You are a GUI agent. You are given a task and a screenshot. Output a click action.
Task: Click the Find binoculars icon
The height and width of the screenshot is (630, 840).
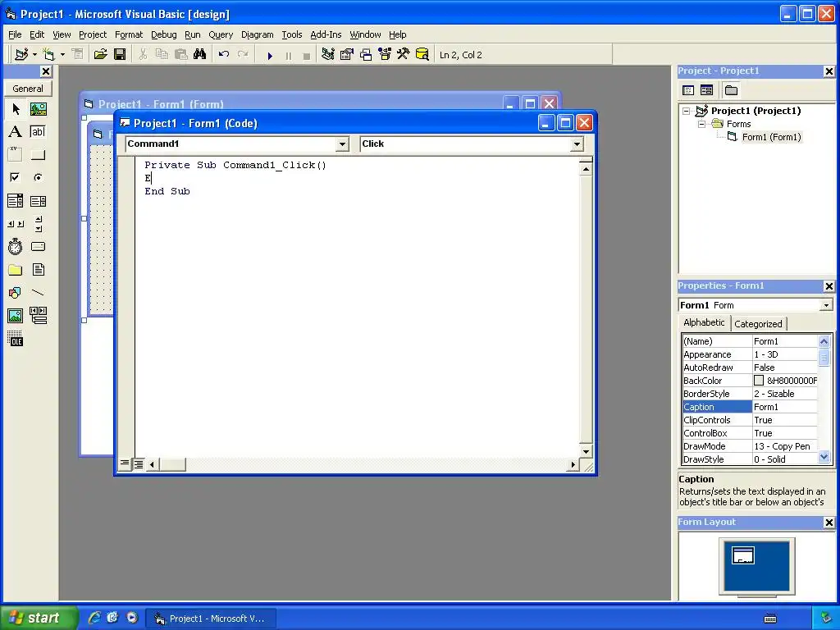[200, 55]
